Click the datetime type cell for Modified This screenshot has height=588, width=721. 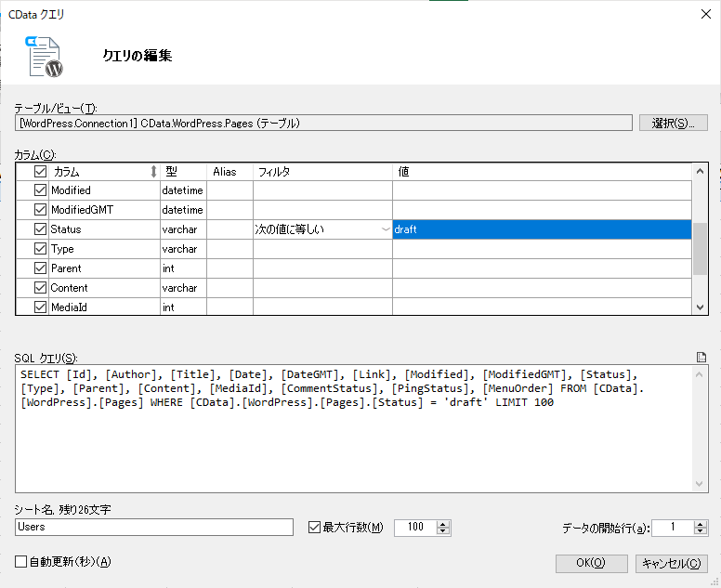(x=183, y=190)
